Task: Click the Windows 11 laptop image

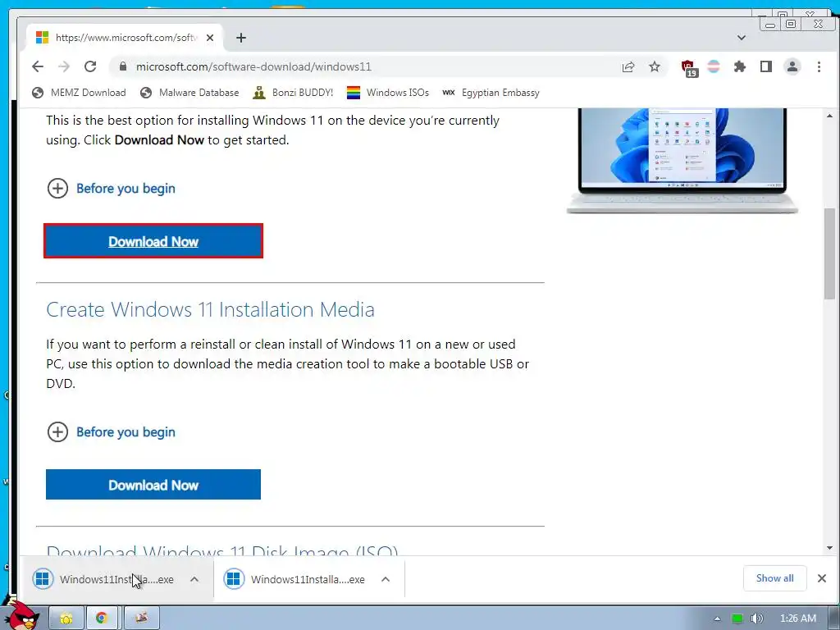Action: [x=682, y=161]
